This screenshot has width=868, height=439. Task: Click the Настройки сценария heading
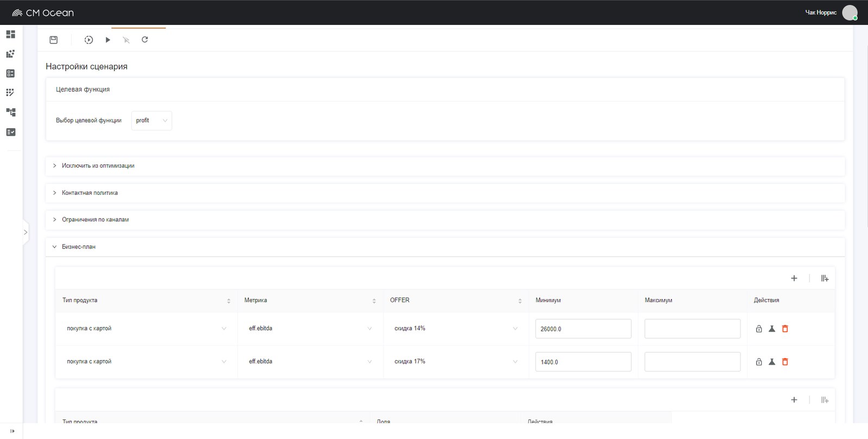coord(87,66)
